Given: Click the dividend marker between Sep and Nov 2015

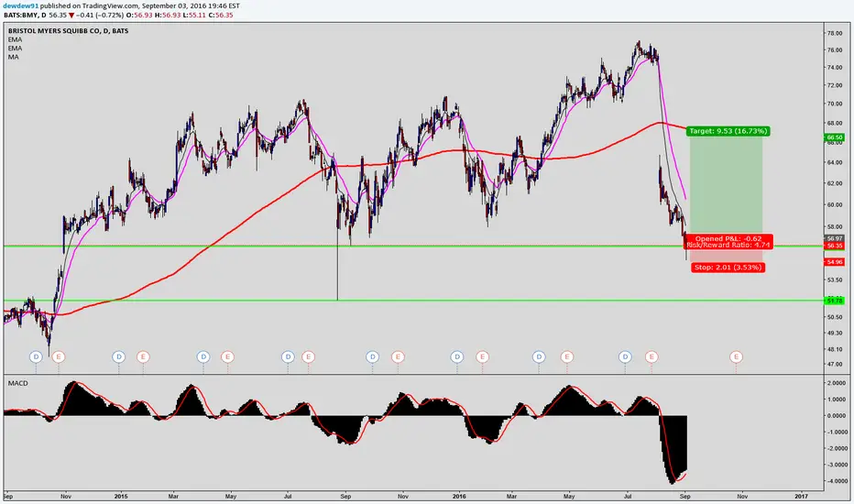Looking at the screenshot, I should pyautogui.click(x=373, y=356).
